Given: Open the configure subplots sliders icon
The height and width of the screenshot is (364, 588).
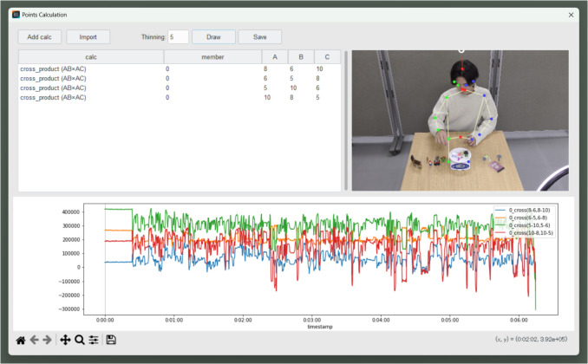Looking at the screenshot, I should pyautogui.click(x=94, y=340).
